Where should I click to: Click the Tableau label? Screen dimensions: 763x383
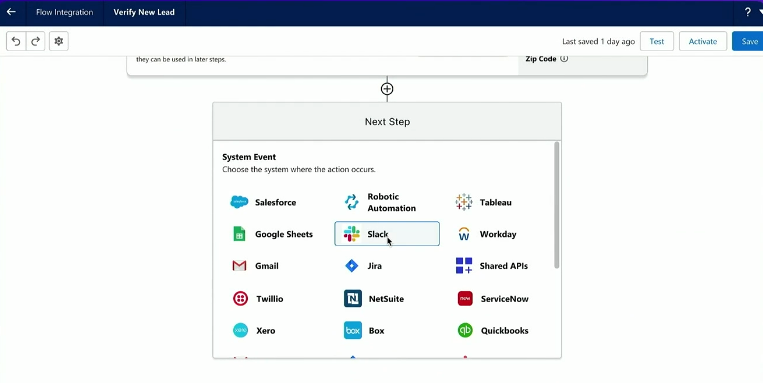click(495, 202)
